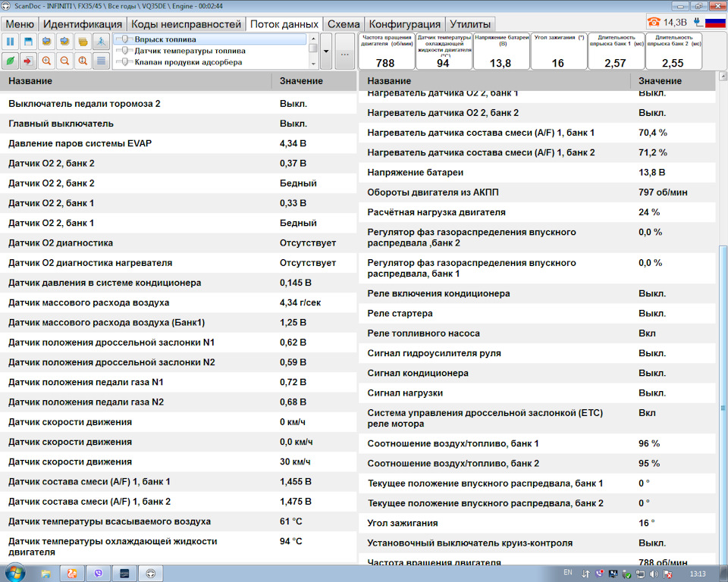Click the zoom out magnifier icon
This screenshot has width=728, height=582.
[x=64, y=61]
